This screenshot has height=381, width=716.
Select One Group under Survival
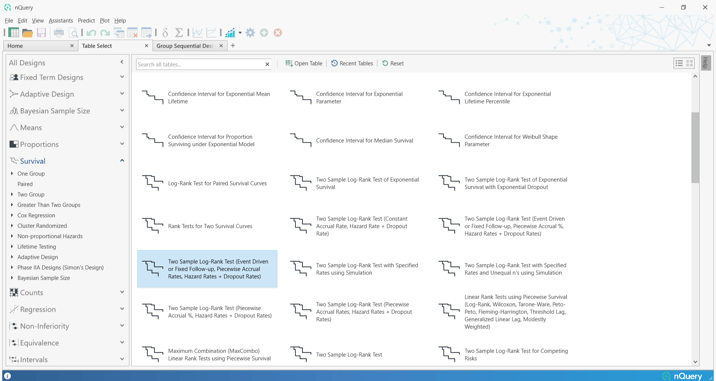31,174
